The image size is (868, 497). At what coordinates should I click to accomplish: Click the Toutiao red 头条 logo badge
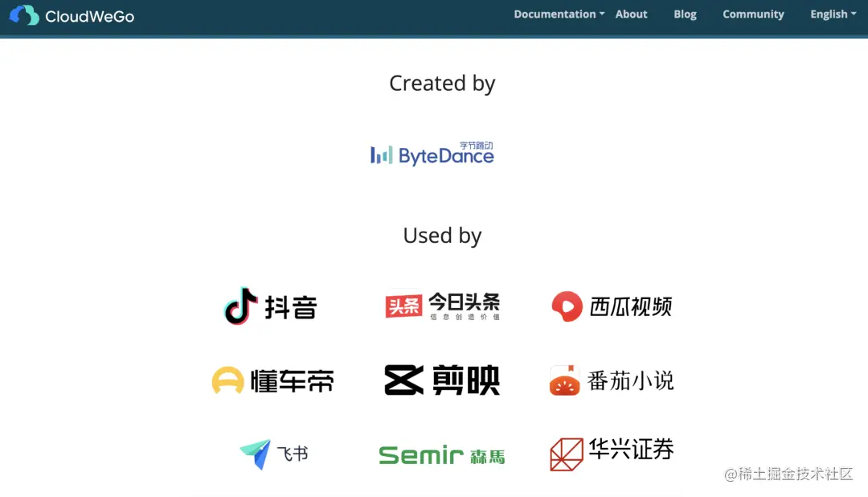403,305
